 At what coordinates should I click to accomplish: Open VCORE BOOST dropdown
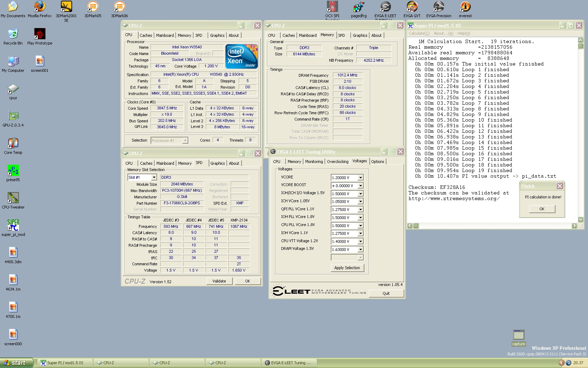coord(360,186)
